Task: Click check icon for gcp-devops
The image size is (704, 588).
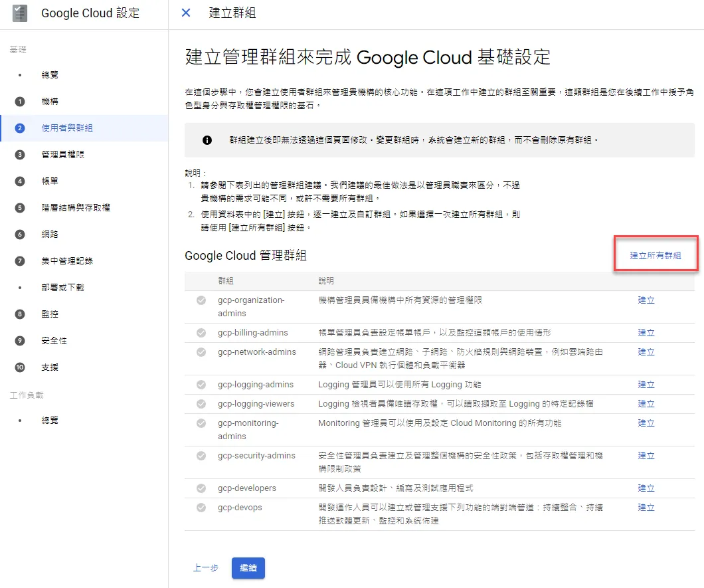Action: pos(201,508)
